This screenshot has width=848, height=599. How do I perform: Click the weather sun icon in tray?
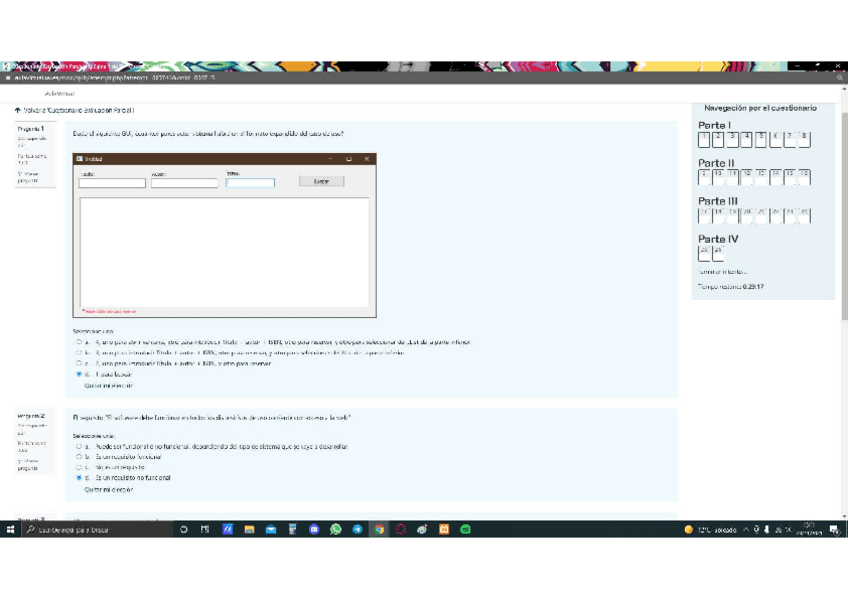coord(688,530)
